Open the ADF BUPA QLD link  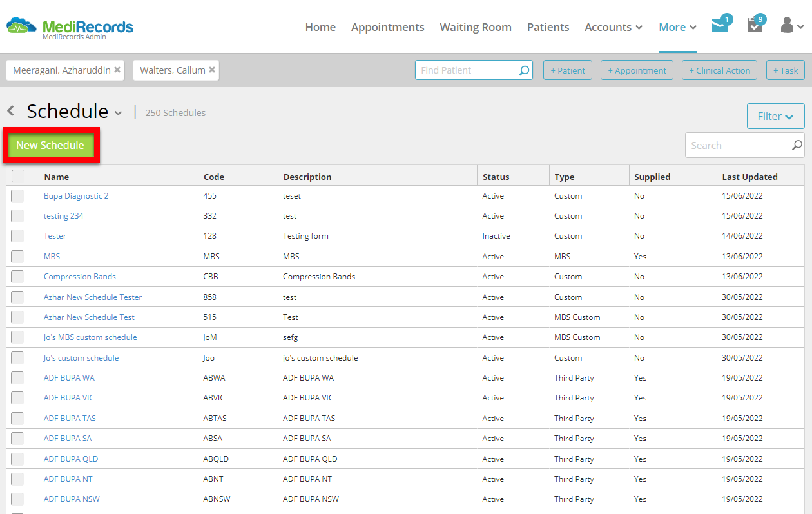tap(71, 459)
